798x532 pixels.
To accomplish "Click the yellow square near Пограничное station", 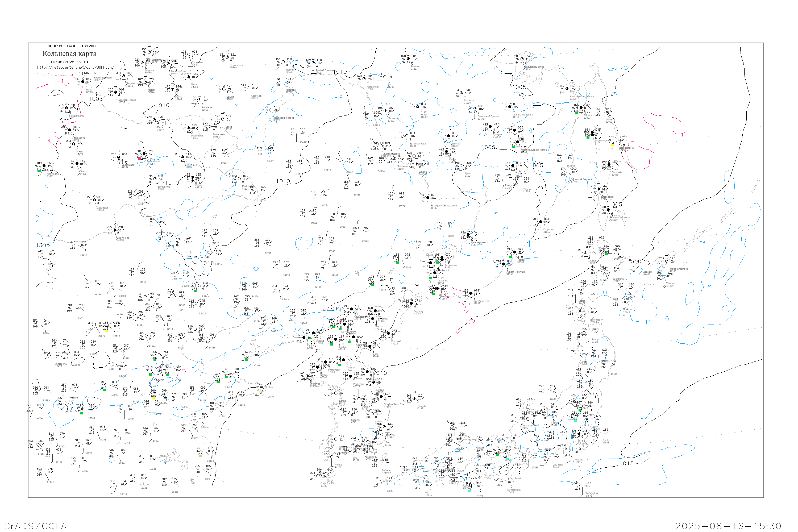I will [612, 145].
